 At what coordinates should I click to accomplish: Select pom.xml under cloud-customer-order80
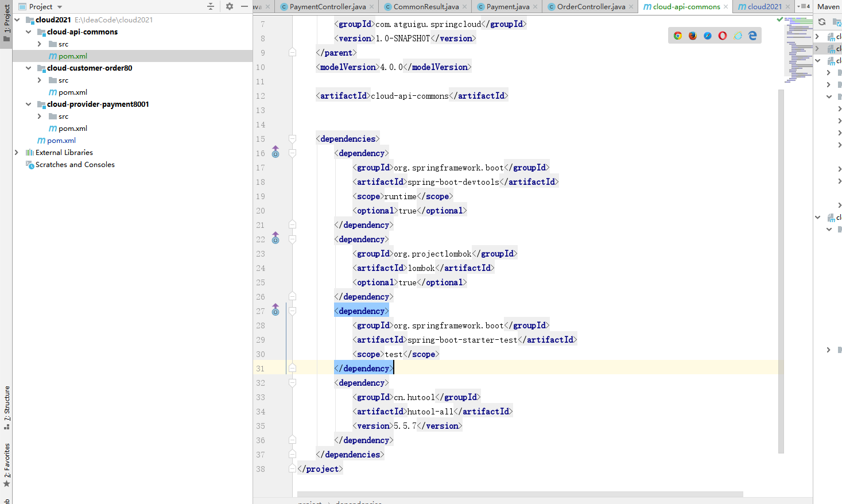point(72,92)
